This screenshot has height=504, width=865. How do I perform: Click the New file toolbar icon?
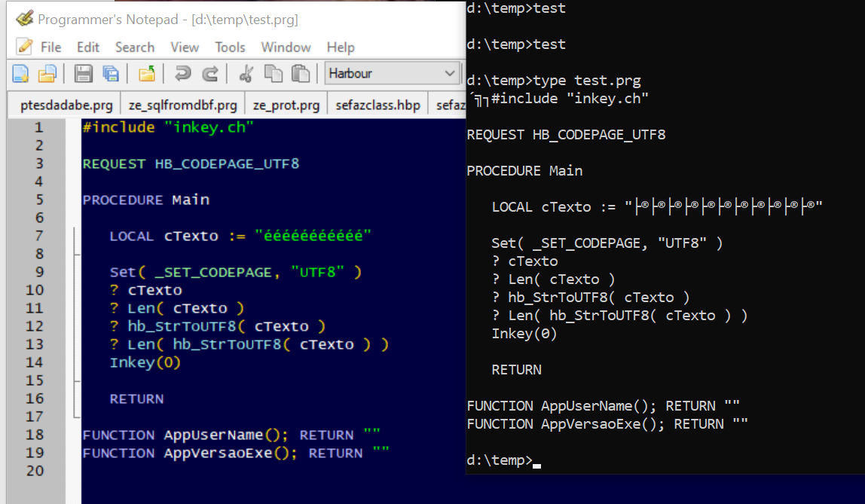click(x=20, y=73)
